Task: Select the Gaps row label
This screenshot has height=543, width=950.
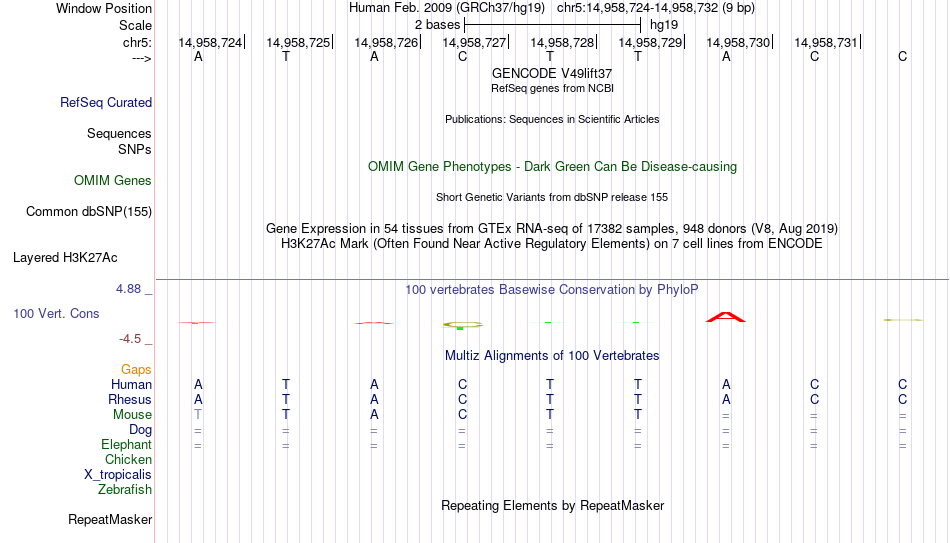Action: point(136,370)
